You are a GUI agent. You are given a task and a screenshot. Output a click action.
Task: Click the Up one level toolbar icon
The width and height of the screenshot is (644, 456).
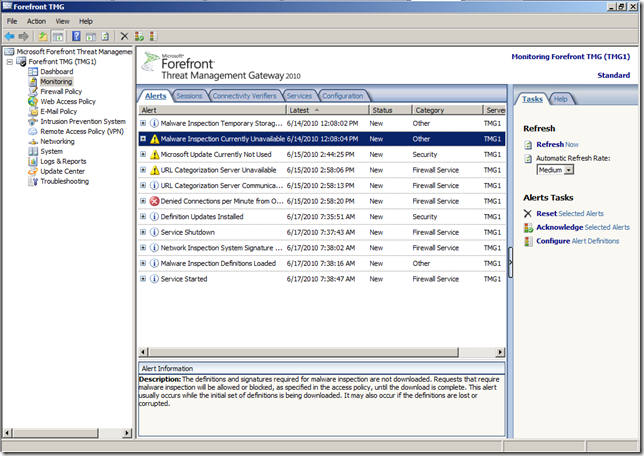(x=43, y=37)
